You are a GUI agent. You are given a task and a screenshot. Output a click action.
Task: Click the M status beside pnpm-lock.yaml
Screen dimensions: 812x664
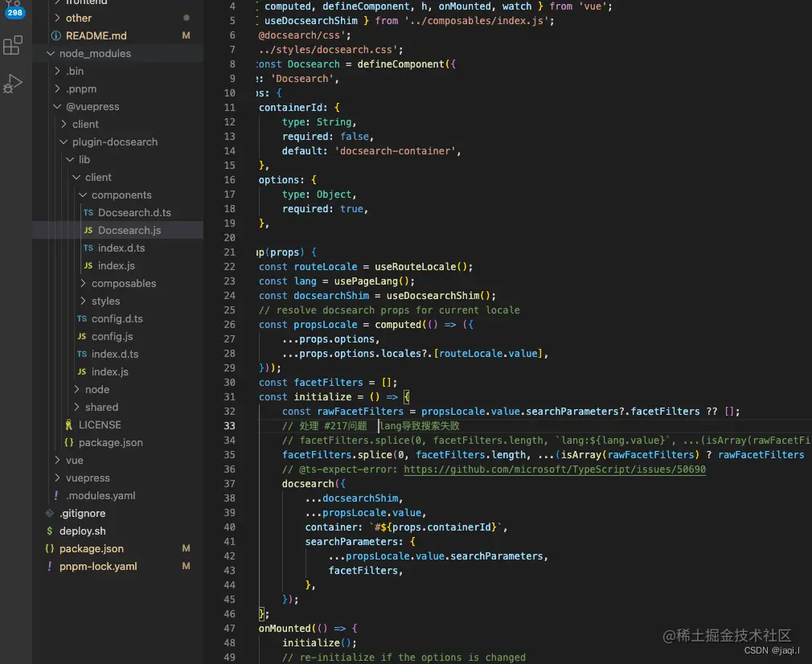pos(186,567)
